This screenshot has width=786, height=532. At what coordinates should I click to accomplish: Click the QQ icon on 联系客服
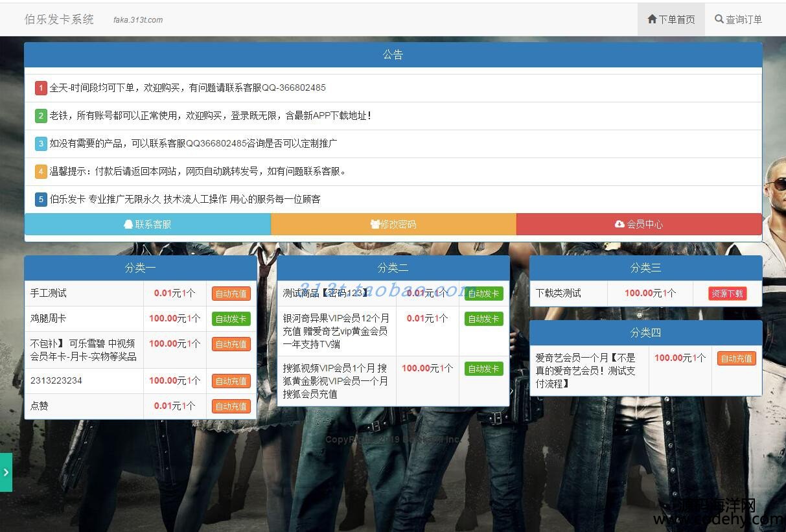[128, 224]
